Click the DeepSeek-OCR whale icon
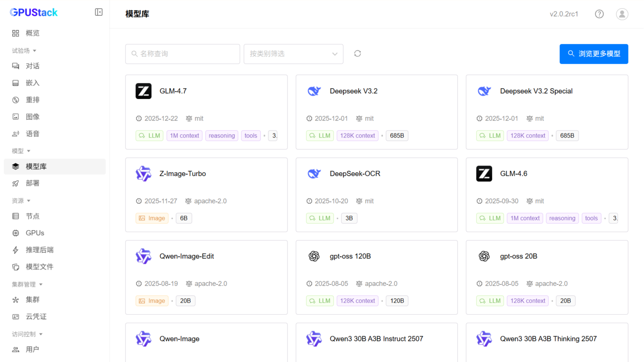This screenshot has width=644, height=362. point(314,174)
